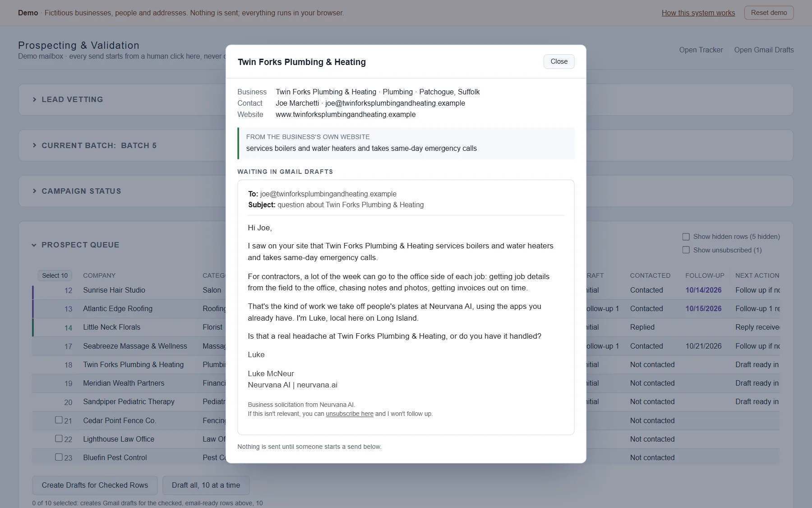812x508 pixels.
Task: Select Seabreeze Massage & Wellness company name
Action: coord(135,346)
